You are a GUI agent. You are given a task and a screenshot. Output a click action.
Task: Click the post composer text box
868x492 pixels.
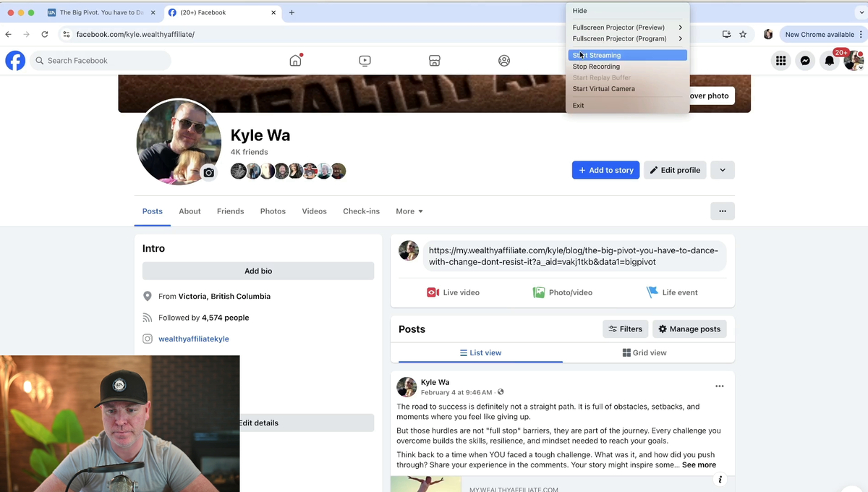click(574, 255)
